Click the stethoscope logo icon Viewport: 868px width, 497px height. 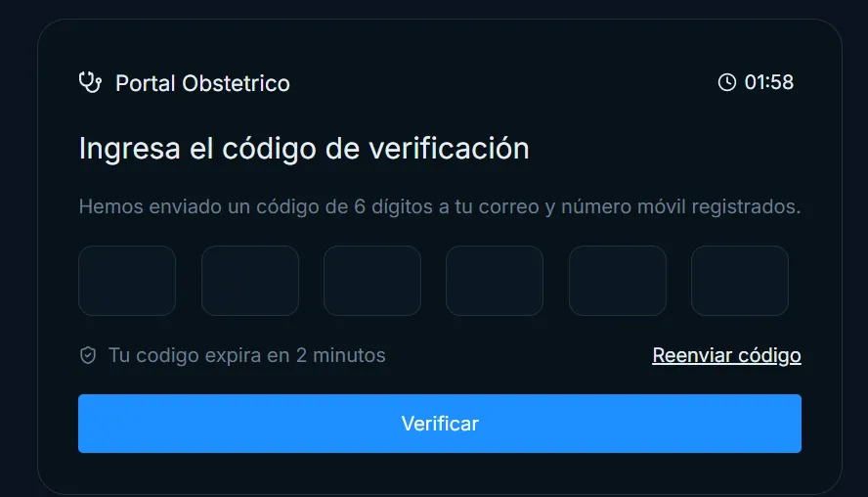(x=90, y=82)
